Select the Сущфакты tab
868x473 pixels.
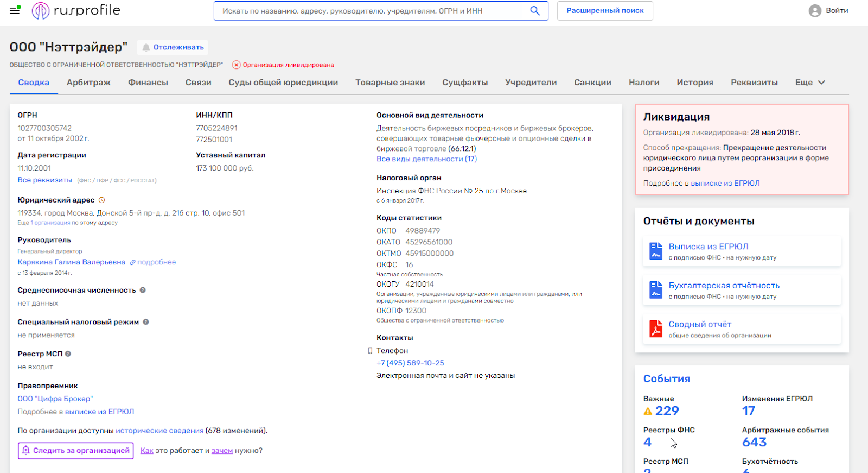(465, 83)
